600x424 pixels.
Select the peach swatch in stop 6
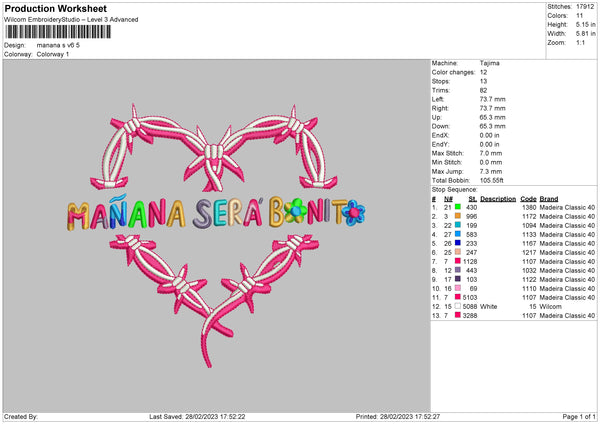point(459,253)
